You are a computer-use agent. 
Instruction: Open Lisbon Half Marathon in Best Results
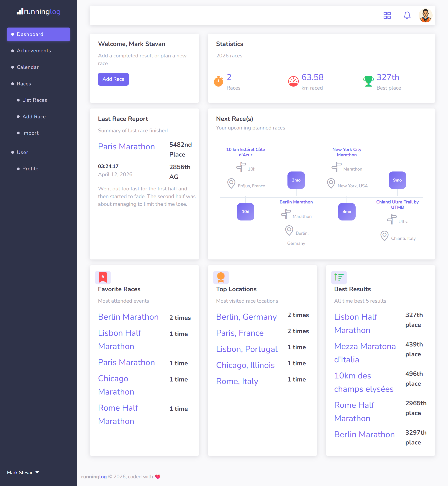[356, 324]
